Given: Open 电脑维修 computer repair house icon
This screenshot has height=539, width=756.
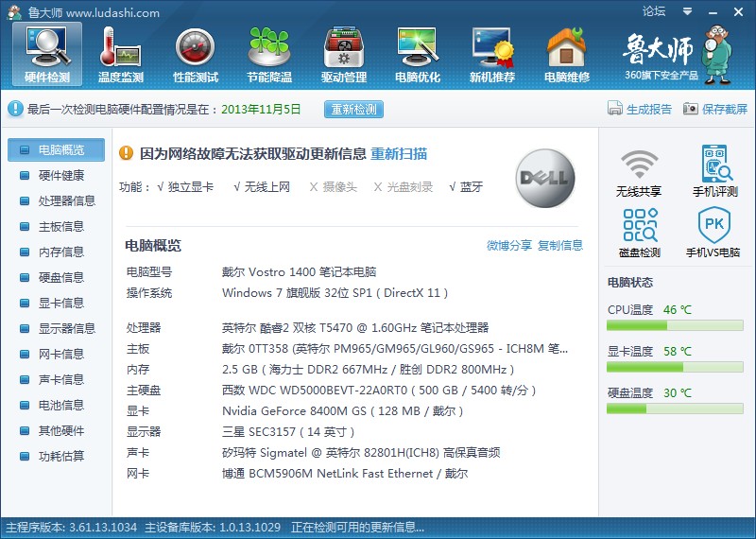Looking at the screenshot, I should (x=566, y=54).
